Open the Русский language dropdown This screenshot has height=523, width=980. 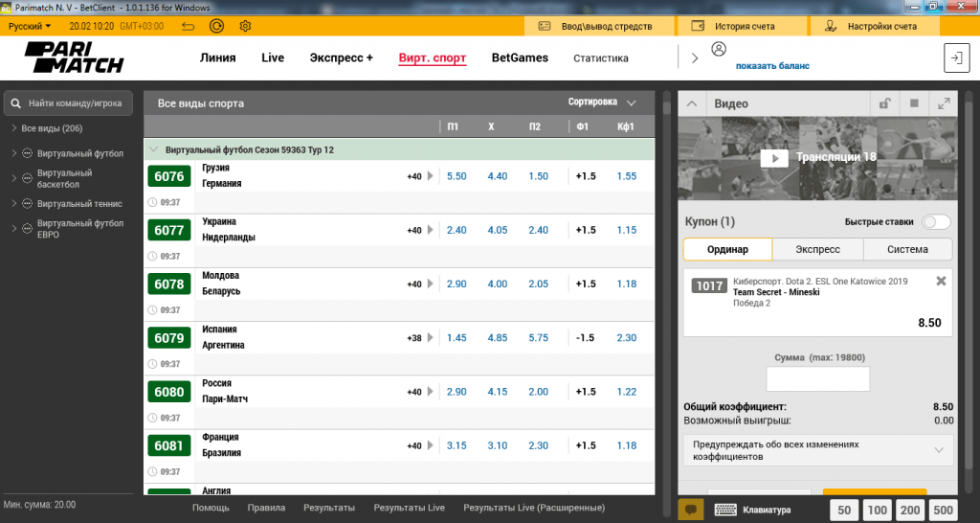pos(30,26)
